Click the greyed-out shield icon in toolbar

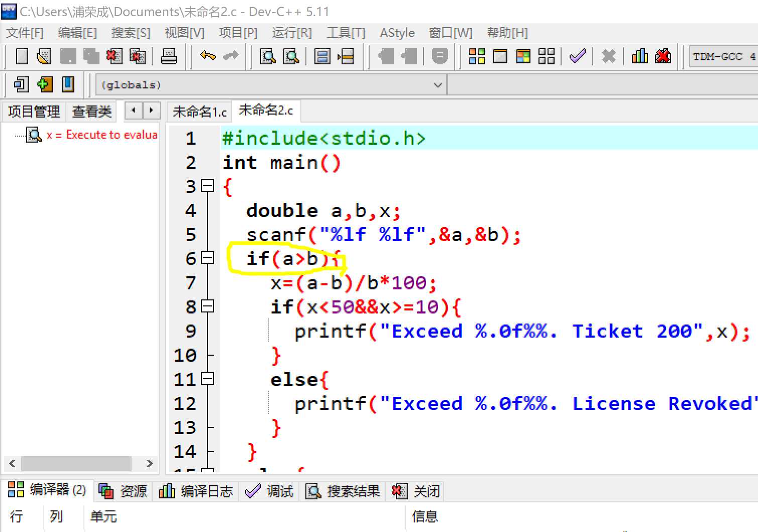tap(440, 56)
